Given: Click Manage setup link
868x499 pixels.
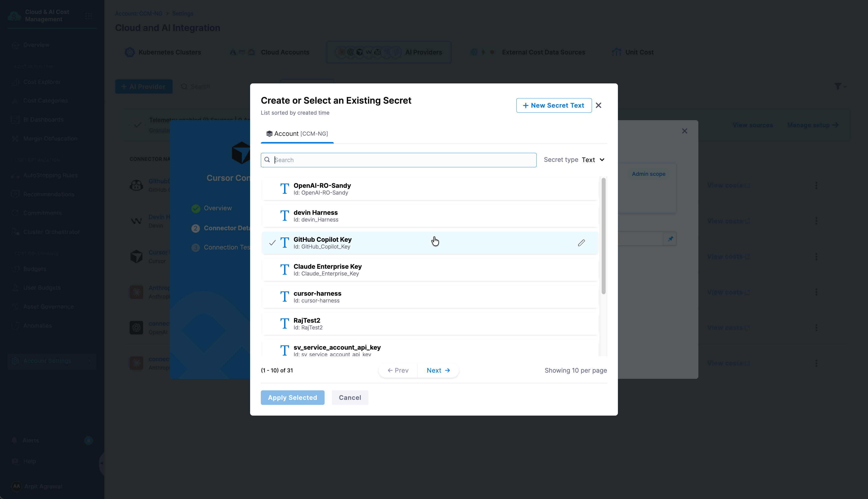Looking at the screenshot, I should (x=813, y=125).
